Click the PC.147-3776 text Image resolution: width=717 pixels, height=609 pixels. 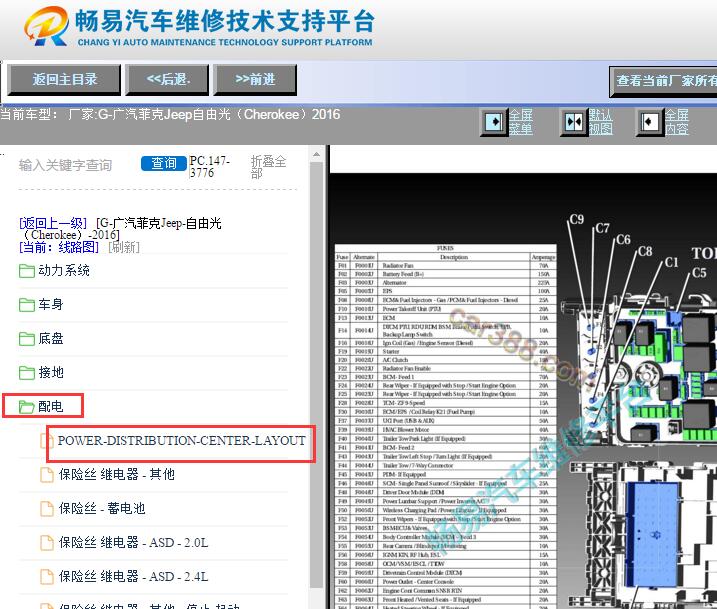209,167
